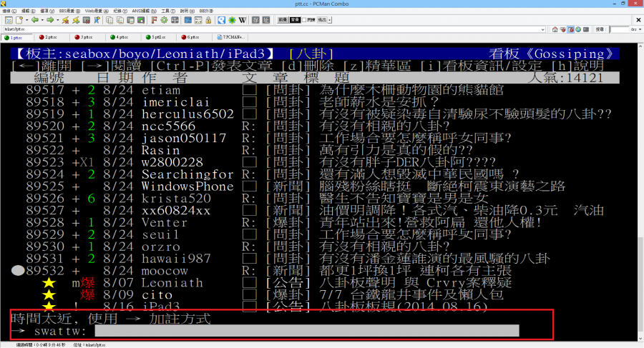
Task: Select the 前景 foreground color button
Action: click(x=283, y=20)
